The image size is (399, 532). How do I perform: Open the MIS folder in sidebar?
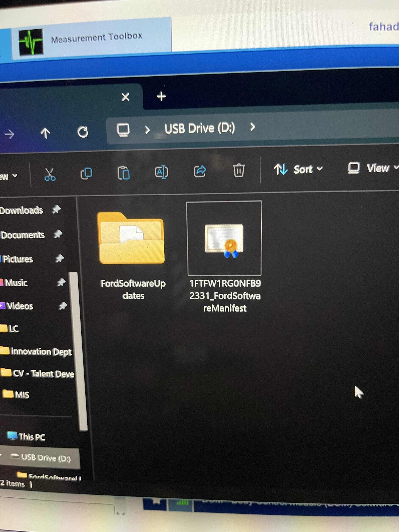16,395
